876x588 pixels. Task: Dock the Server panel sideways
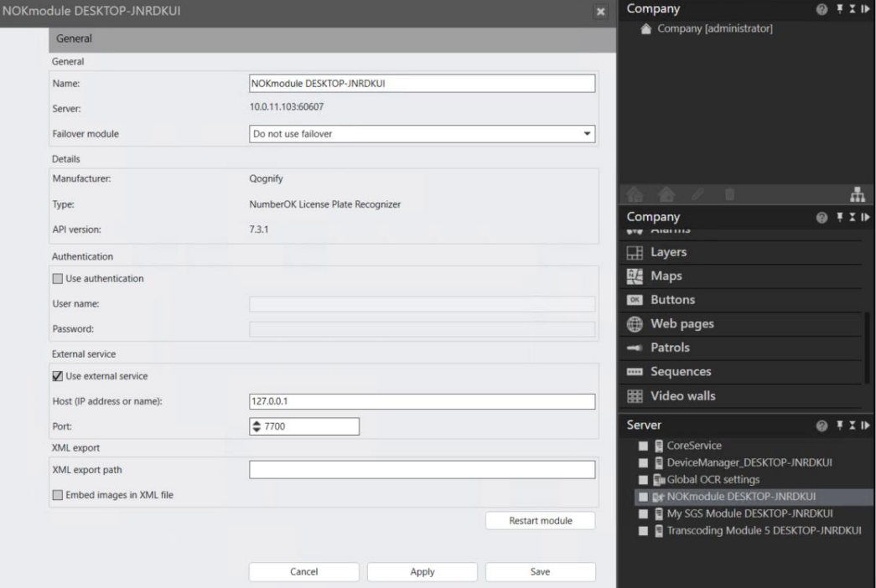click(865, 426)
